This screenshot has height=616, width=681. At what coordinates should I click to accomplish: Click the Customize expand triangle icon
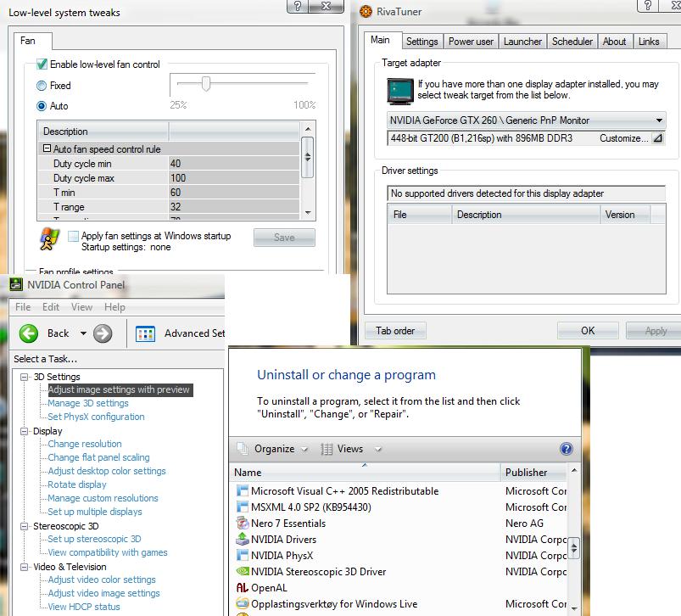[x=658, y=138]
